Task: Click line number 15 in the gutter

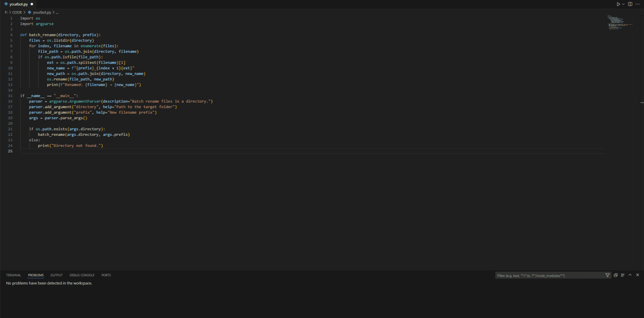Action: click(10, 96)
